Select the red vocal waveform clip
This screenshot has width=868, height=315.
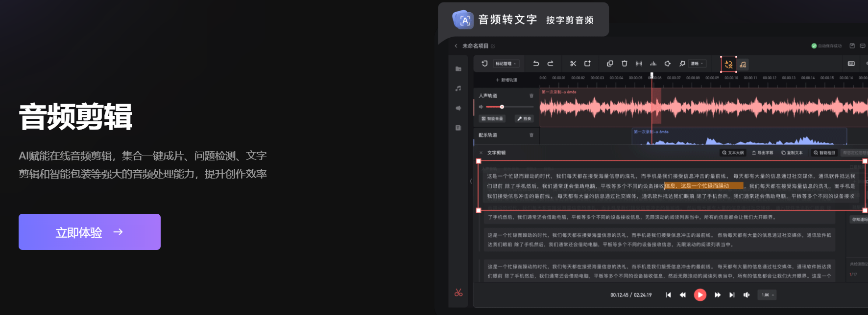pyautogui.click(x=703, y=107)
